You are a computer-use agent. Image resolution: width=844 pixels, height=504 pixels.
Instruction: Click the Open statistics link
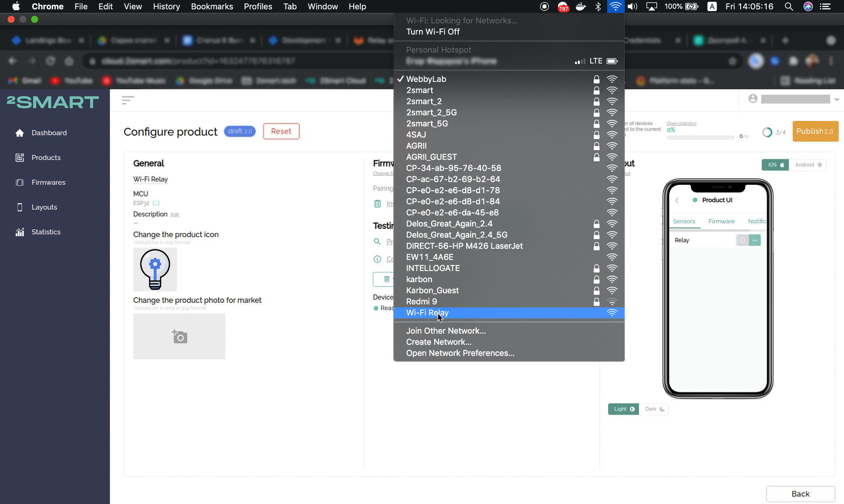click(x=681, y=123)
